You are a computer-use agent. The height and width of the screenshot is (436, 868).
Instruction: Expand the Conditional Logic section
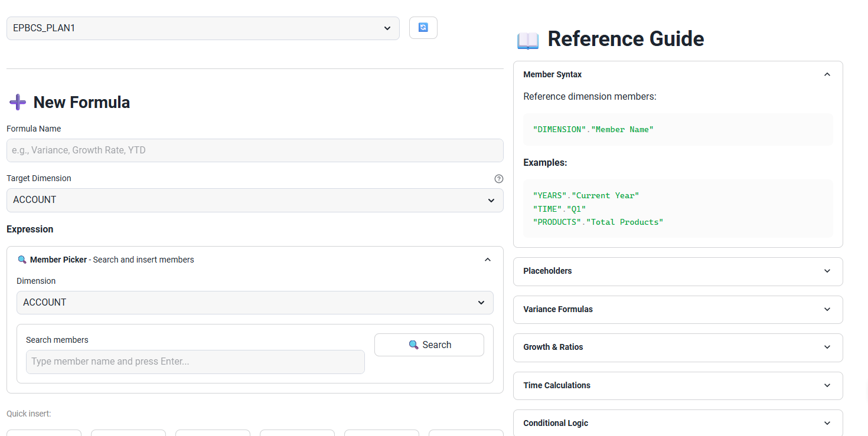(x=677, y=423)
